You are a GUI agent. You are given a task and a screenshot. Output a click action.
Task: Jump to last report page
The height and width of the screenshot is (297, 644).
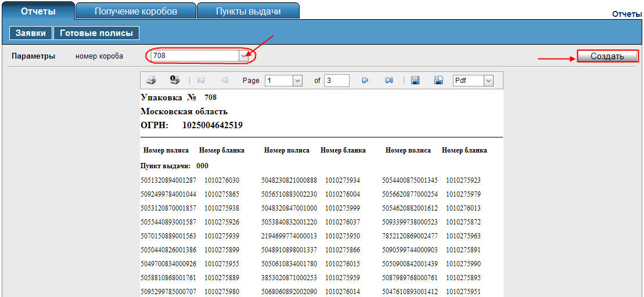pyautogui.click(x=389, y=81)
